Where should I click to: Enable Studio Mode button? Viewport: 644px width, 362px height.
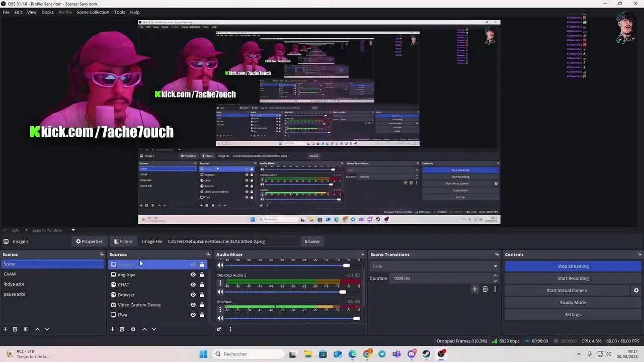(x=573, y=303)
